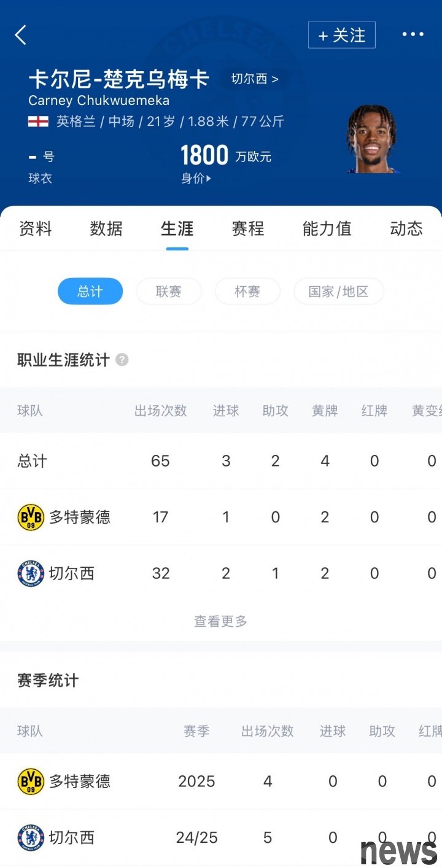Select the 国家/地区 filter pill
This screenshot has width=442, height=868.
(339, 291)
